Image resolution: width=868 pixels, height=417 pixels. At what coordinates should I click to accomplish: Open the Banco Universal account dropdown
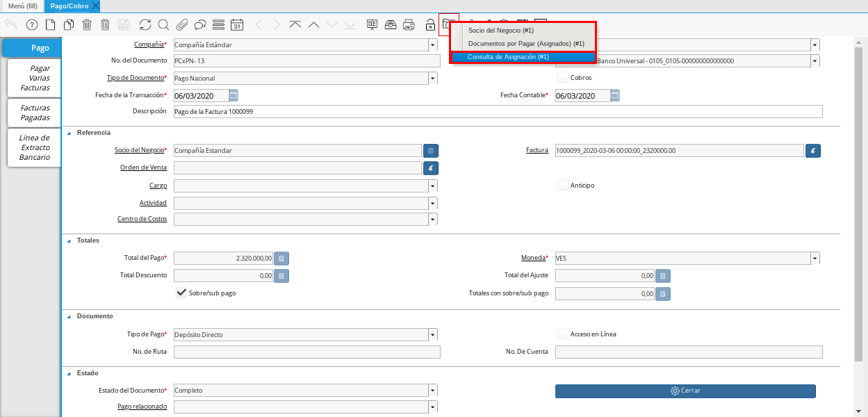(x=814, y=61)
